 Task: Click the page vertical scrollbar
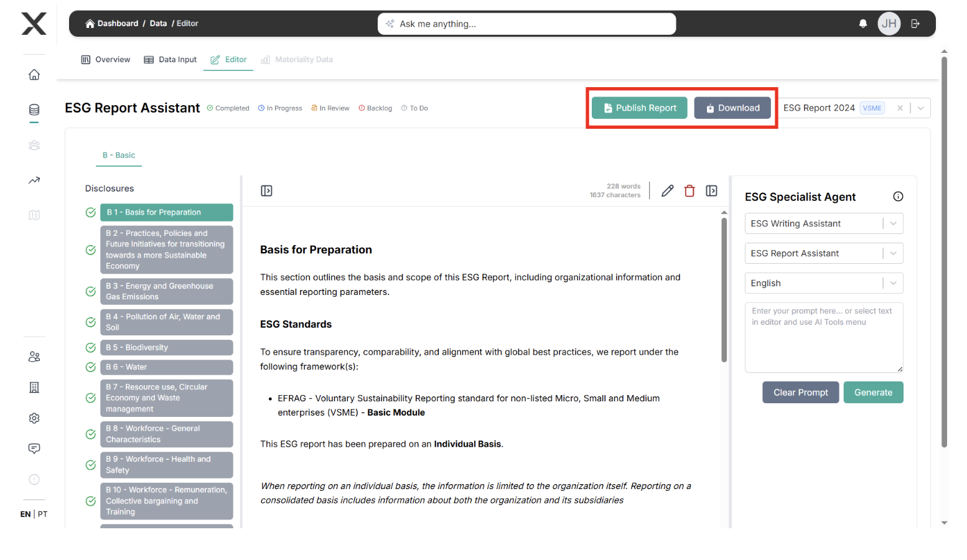(944, 252)
